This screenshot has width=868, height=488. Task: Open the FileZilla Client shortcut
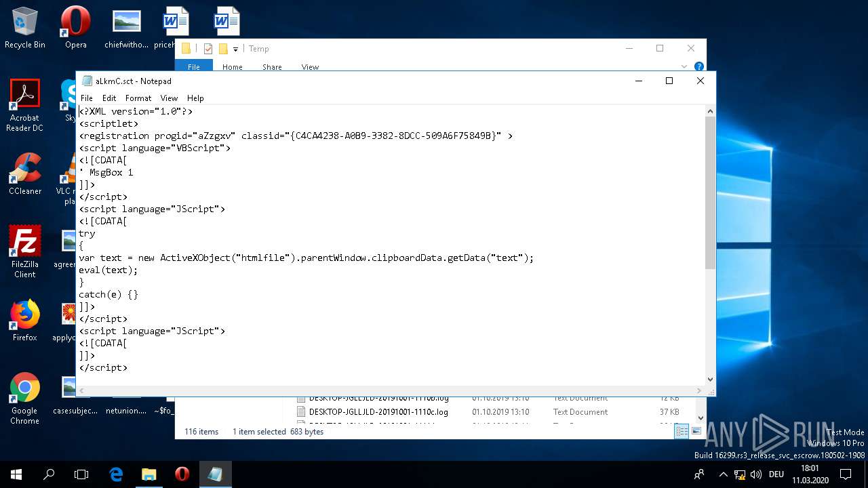(25, 251)
